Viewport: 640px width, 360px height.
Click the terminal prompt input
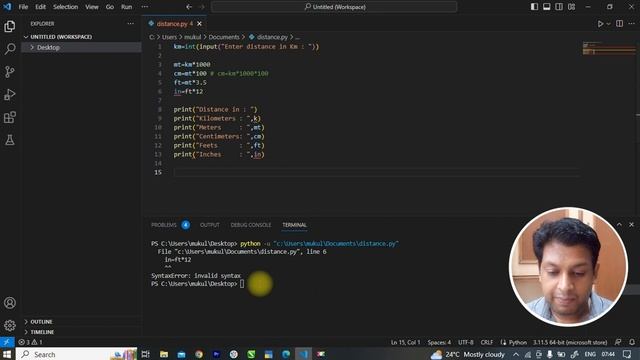pyautogui.click(x=242, y=284)
